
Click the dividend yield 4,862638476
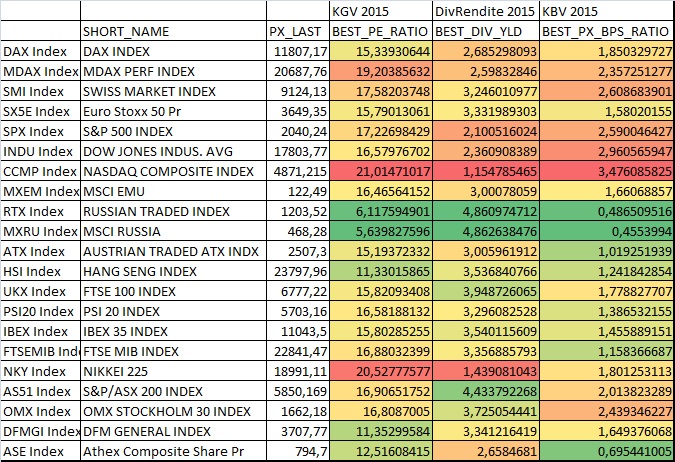(x=486, y=231)
